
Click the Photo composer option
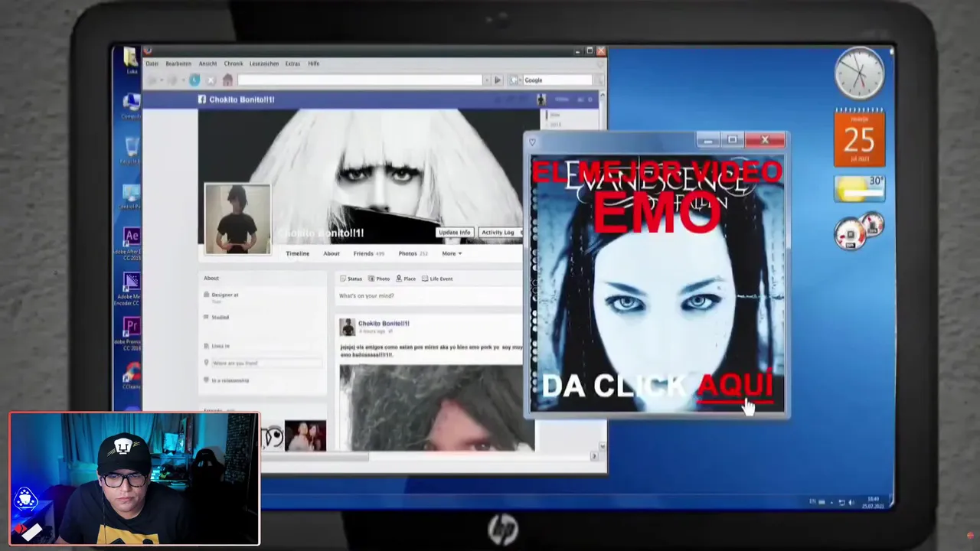tap(379, 279)
